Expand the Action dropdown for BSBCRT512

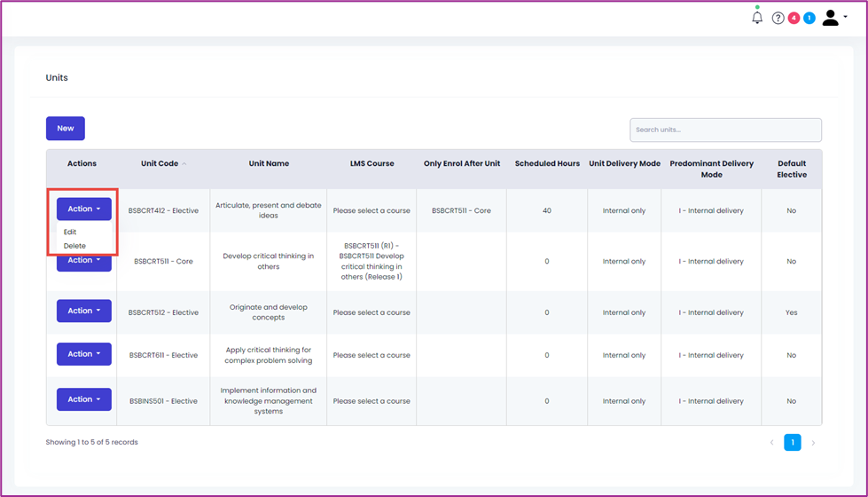(x=84, y=311)
